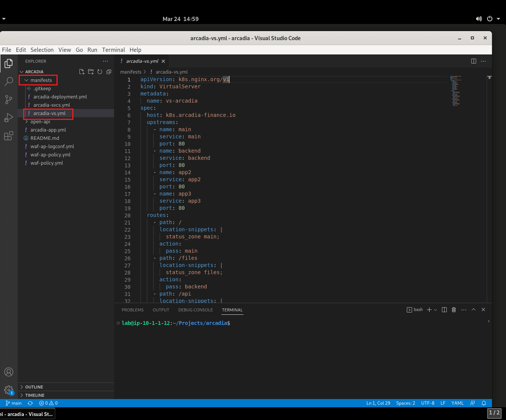The width and height of the screenshot is (506, 420).
Task: Open Explorer views and more actions menu
Action: click(105, 61)
